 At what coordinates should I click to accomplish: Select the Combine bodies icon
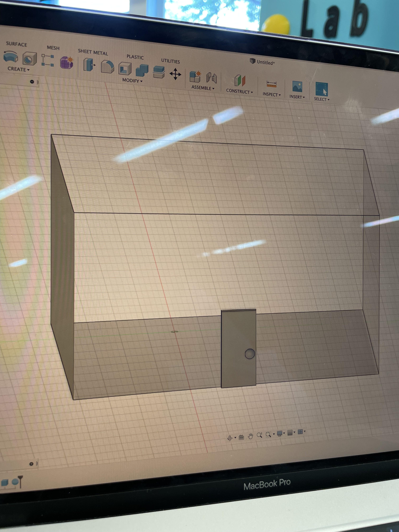142,70
